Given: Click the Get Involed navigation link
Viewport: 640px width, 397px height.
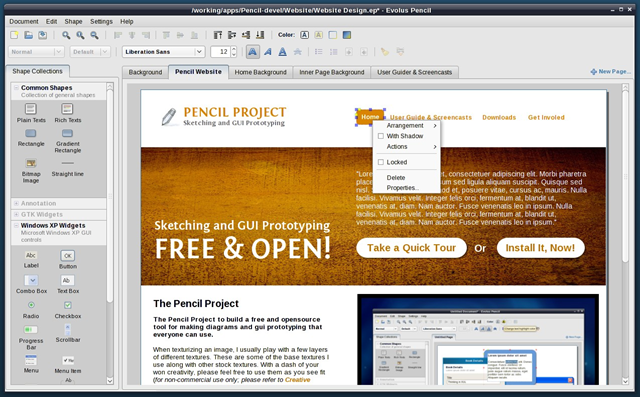Looking at the screenshot, I should (x=546, y=118).
